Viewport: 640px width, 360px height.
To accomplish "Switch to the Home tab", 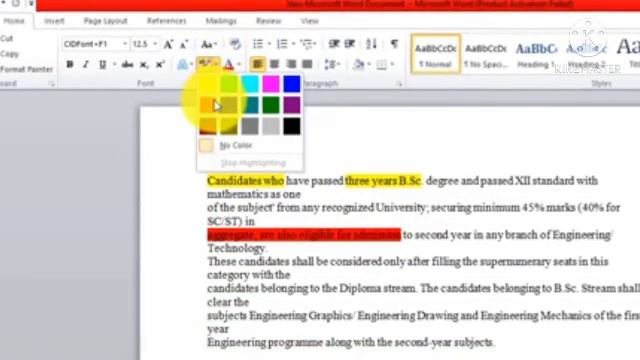I will pos(14,21).
